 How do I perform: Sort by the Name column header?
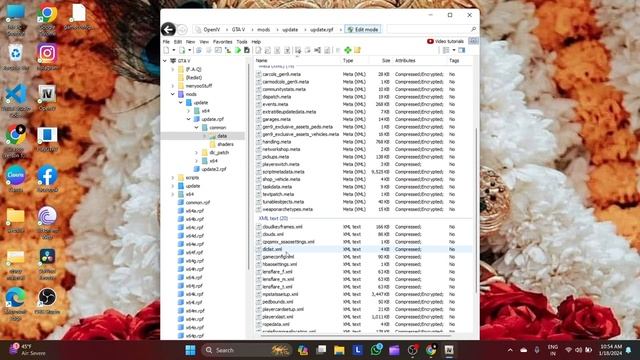pyautogui.click(x=261, y=60)
